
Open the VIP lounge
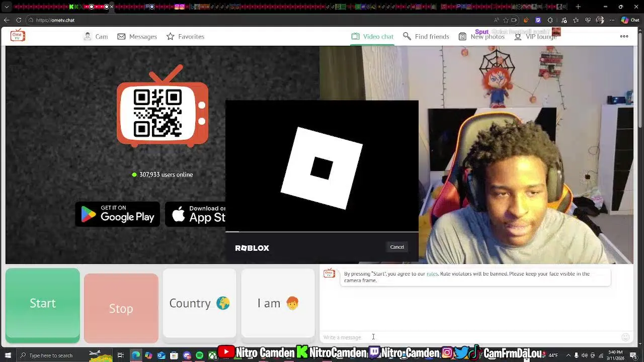pos(535,37)
